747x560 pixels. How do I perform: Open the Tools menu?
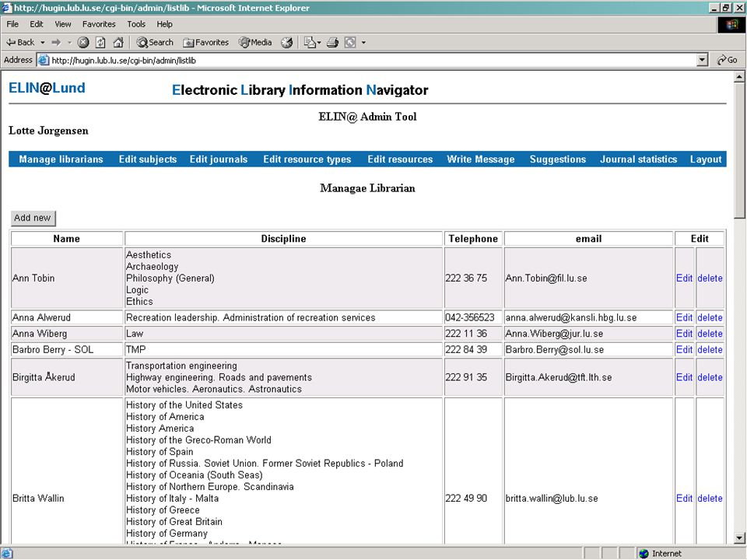pyautogui.click(x=135, y=24)
